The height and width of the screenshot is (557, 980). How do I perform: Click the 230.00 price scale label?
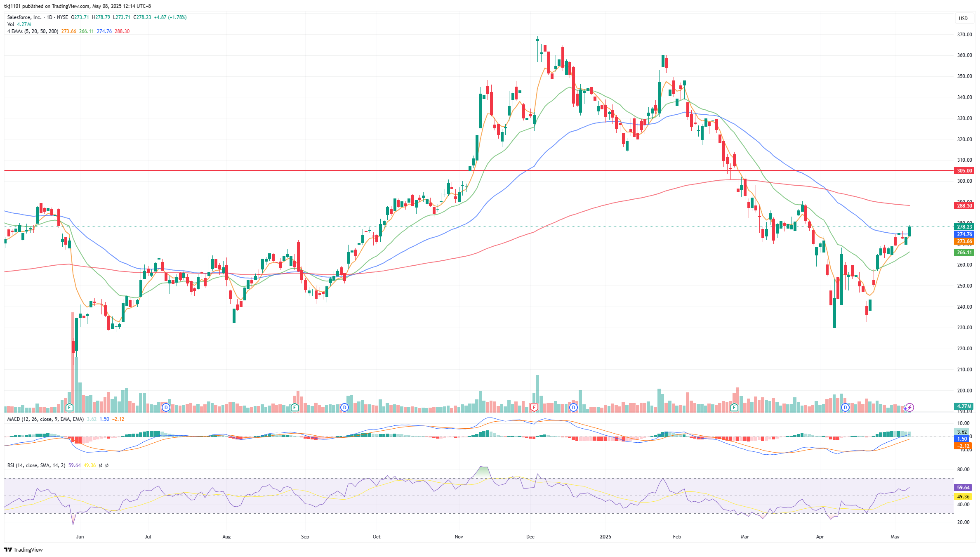pos(965,328)
